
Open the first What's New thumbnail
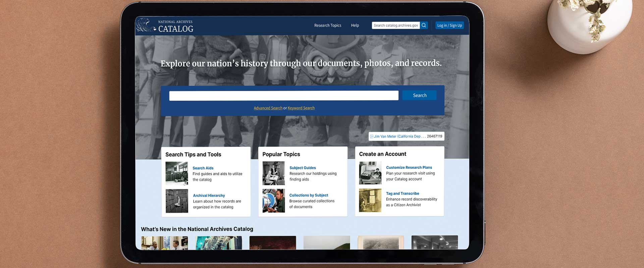164,243
